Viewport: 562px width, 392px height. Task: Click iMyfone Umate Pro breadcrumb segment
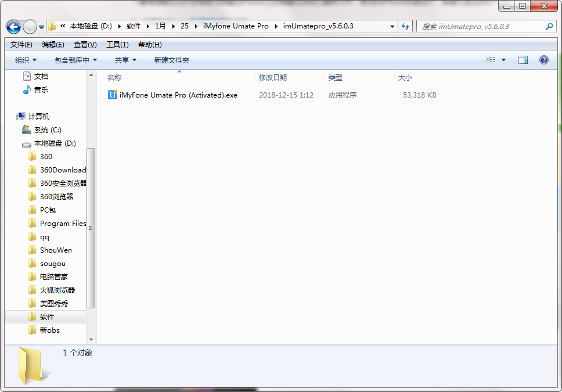pyautogui.click(x=236, y=26)
